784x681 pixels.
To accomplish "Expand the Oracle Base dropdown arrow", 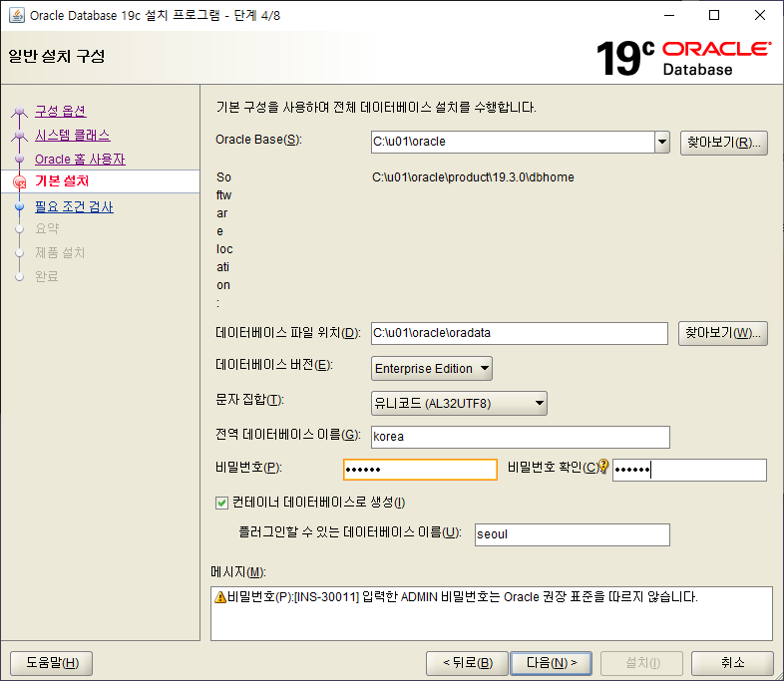I will coord(662,142).
